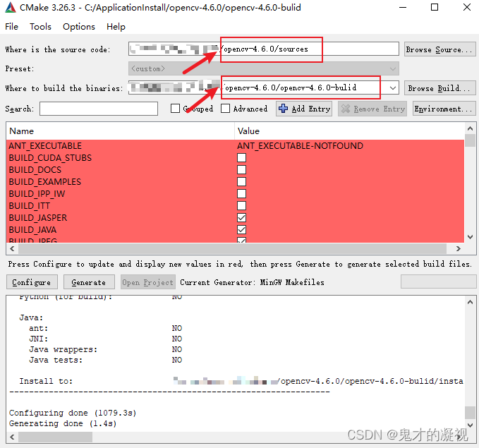479x448 pixels.
Task: Open the Environment settings button
Action: 444,109
